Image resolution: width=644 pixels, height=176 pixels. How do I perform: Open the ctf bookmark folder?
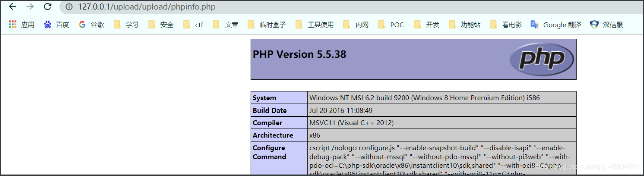click(x=193, y=25)
